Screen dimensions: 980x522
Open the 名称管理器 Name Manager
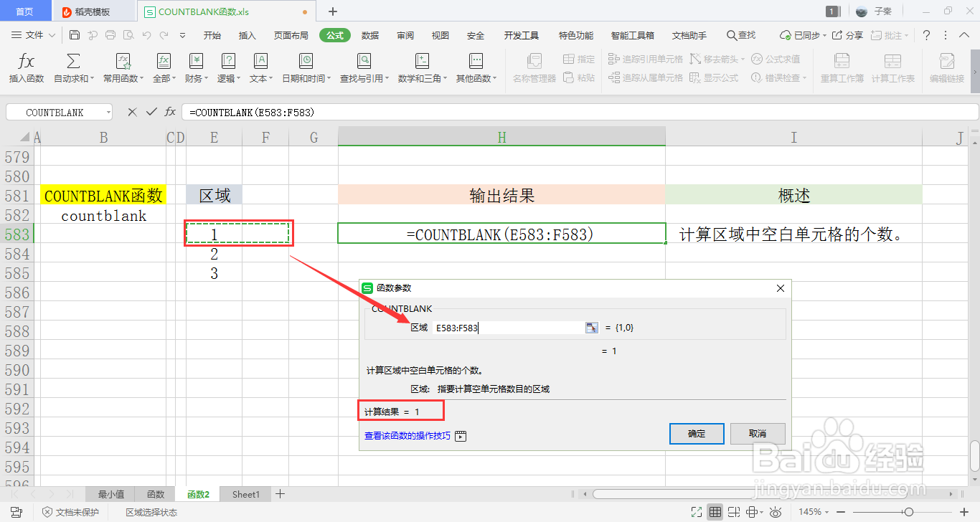532,68
